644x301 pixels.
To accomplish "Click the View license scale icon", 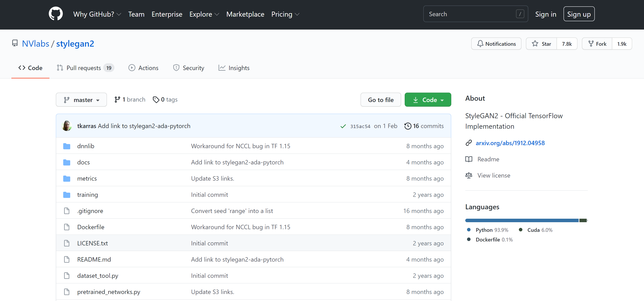I will (x=469, y=175).
